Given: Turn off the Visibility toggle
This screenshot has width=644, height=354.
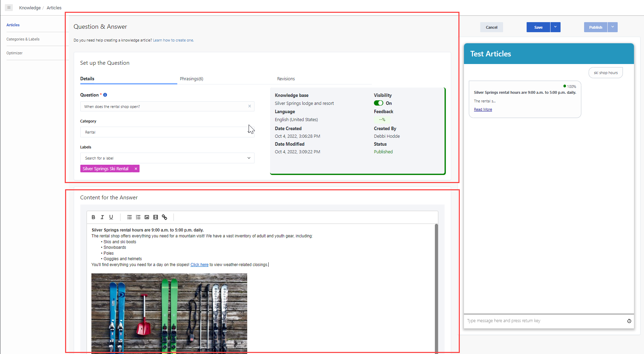Looking at the screenshot, I should coord(378,103).
